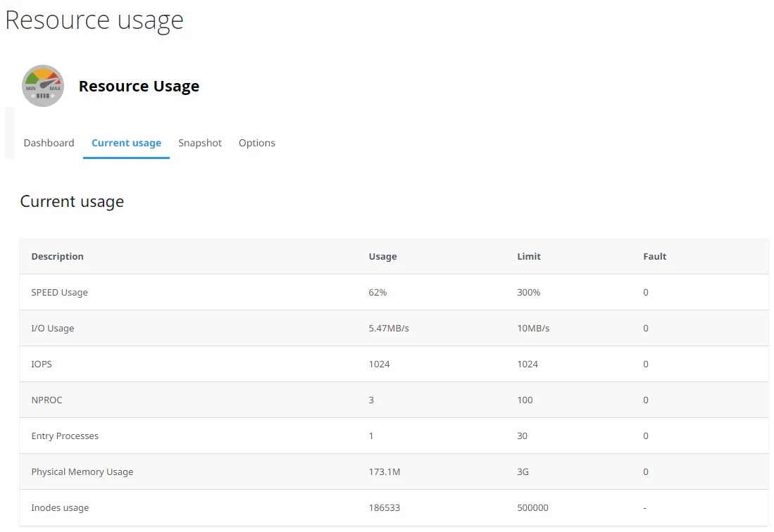Viewport: 774px width, 532px height.
Task: Click the Physical Memory Usage row label
Action: [x=82, y=472]
